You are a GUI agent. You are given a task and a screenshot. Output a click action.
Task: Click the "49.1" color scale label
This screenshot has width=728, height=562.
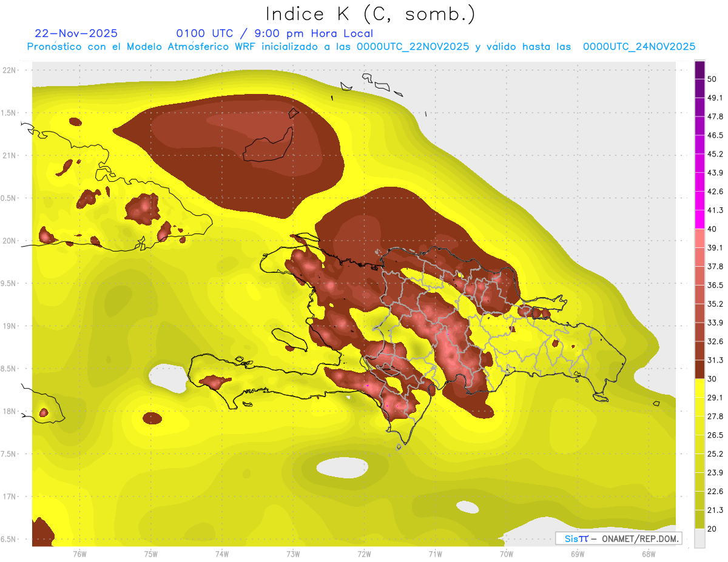715,98
